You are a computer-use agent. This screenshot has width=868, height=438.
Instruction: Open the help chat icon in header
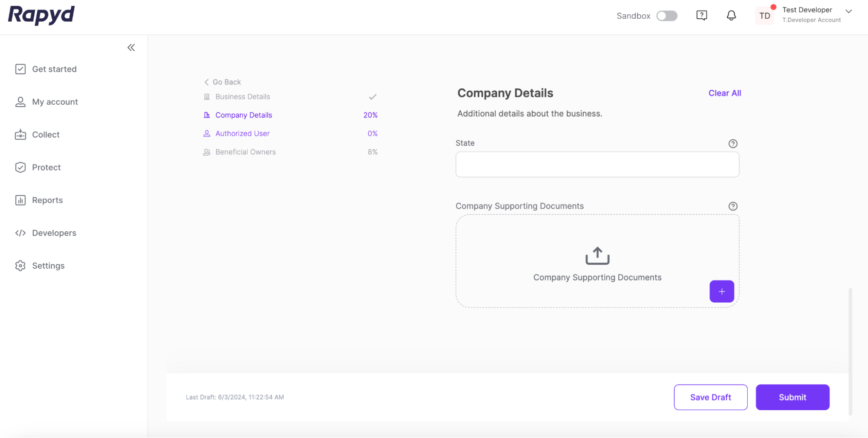pos(701,16)
